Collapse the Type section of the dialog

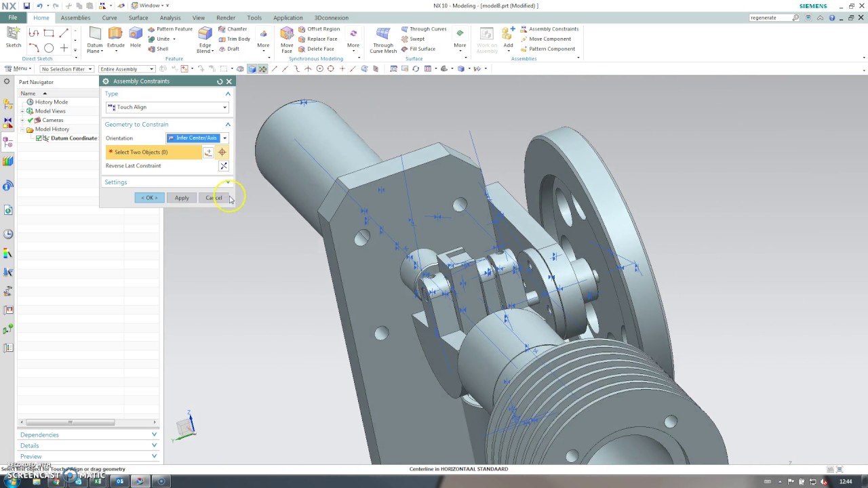coord(228,94)
